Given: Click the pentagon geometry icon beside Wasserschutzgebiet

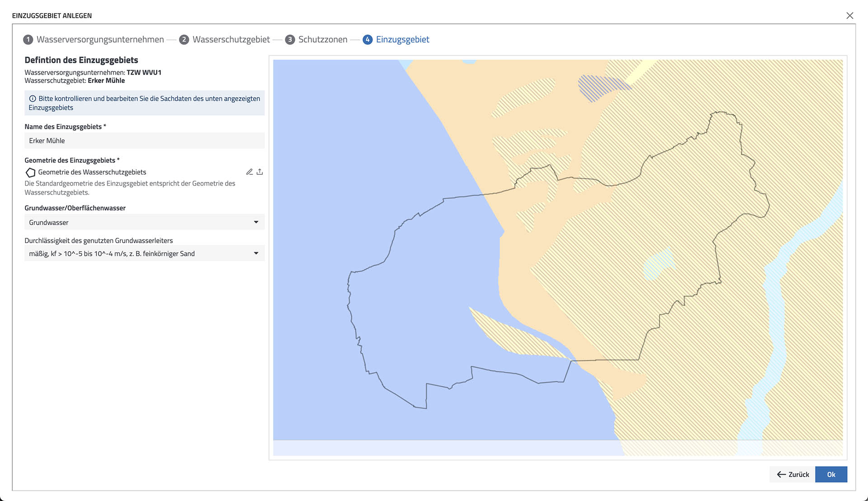Looking at the screenshot, I should point(30,172).
